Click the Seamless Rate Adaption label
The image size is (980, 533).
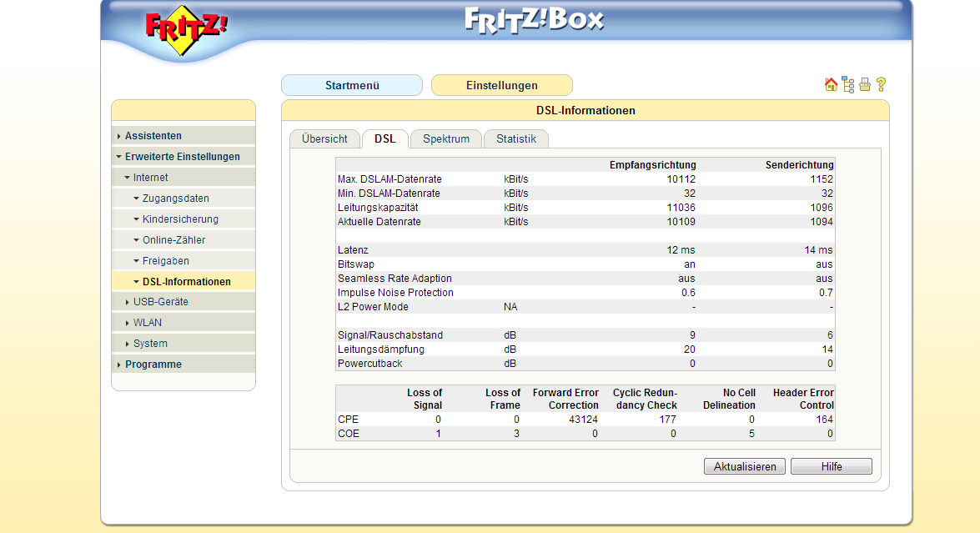[x=395, y=279]
